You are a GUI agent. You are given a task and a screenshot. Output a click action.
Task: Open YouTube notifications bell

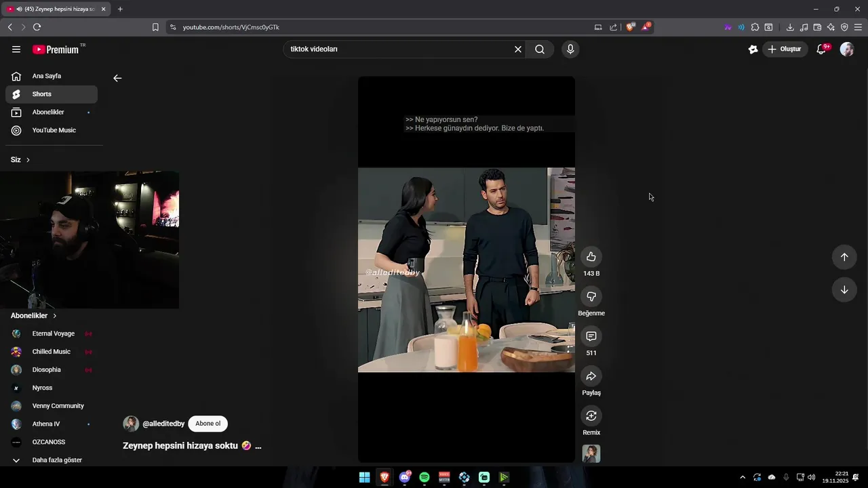[x=821, y=49]
